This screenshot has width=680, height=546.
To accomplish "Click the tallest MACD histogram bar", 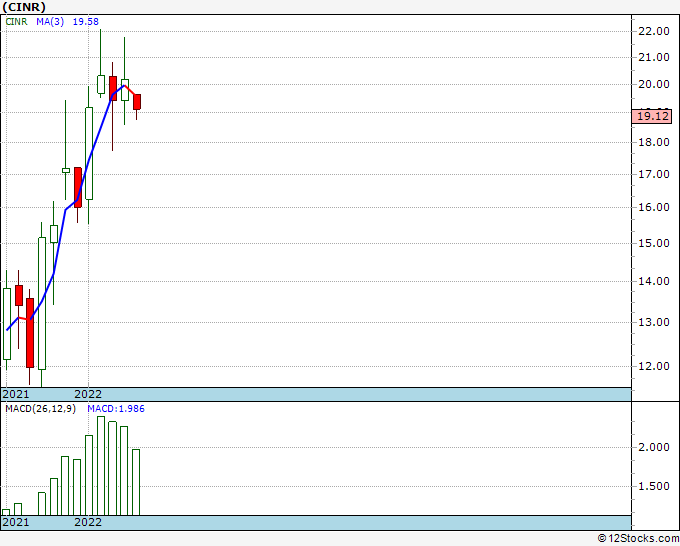I will click(x=101, y=466).
